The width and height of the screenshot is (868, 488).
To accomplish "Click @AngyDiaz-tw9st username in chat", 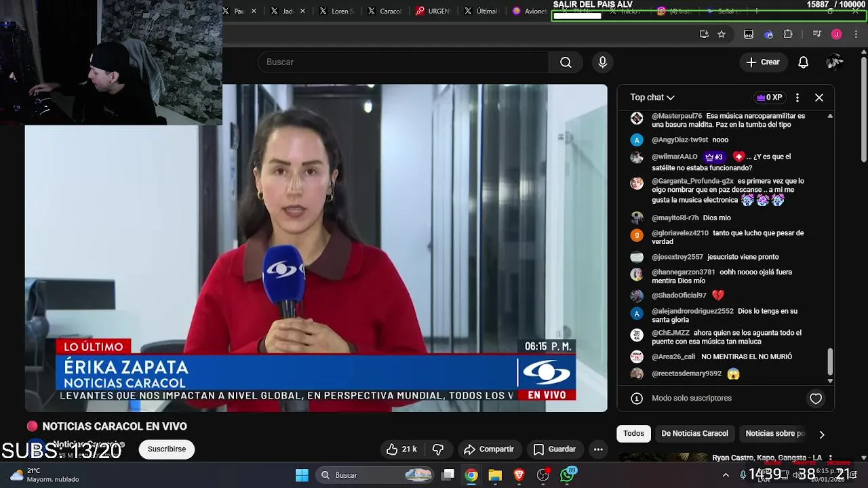I will click(x=679, y=140).
